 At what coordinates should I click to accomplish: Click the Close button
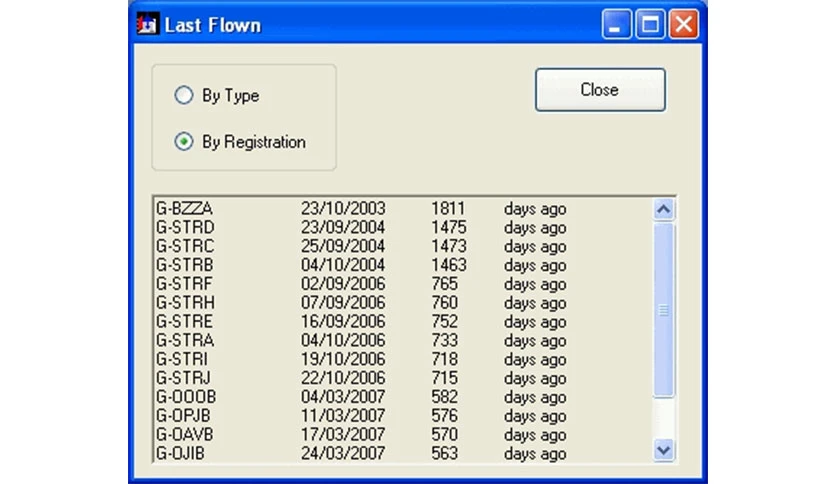600,90
